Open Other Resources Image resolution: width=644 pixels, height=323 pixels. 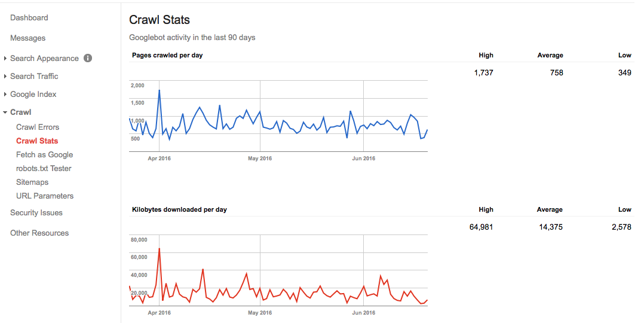tap(39, 233)
